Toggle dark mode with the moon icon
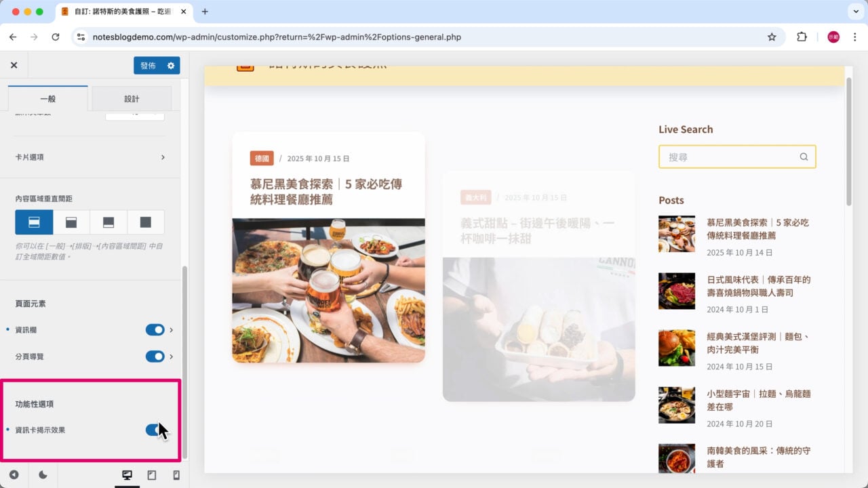The image size is (868, 488). pos(42,475)
